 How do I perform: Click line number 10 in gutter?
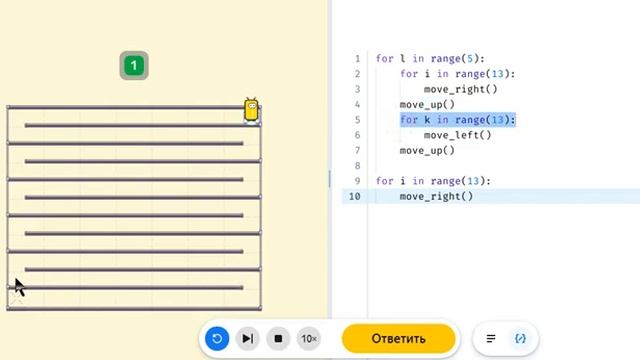pyautogui.click(x=354, y=196)
